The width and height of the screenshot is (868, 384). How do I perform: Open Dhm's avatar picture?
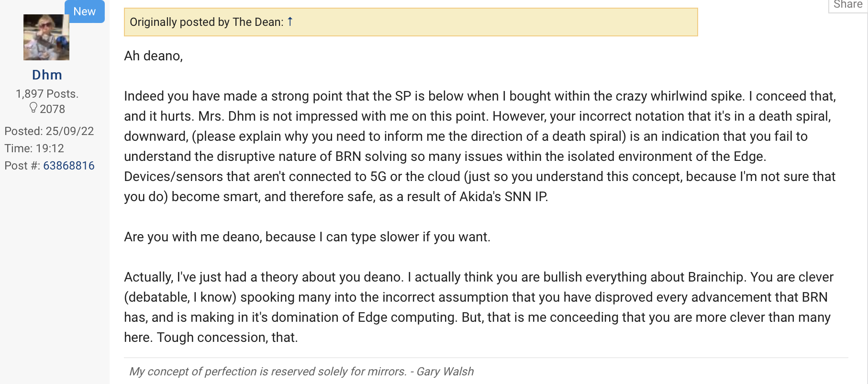coord(46,37)
